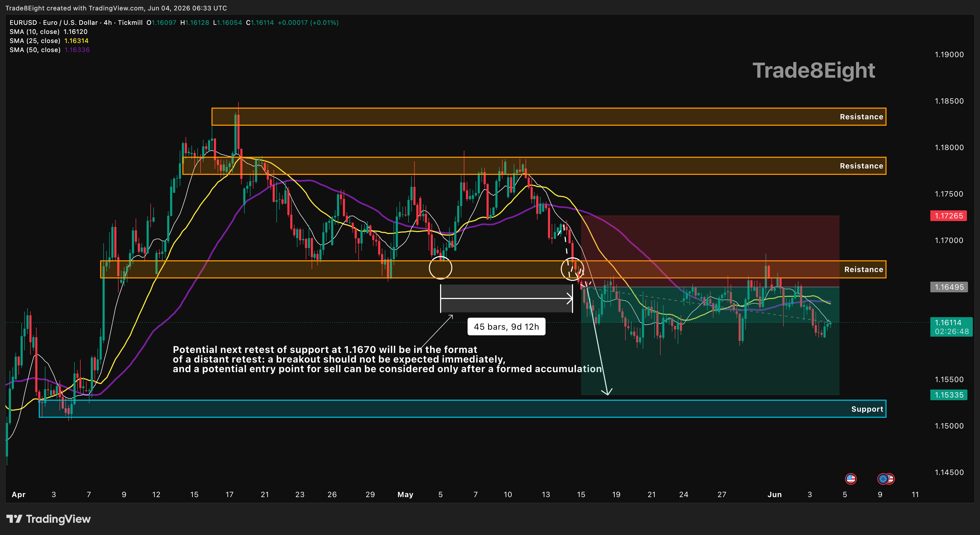This screenshot has height=535, width=980.
Task: Click the 1.19000 price axis value
Action: tap(949, 55)
